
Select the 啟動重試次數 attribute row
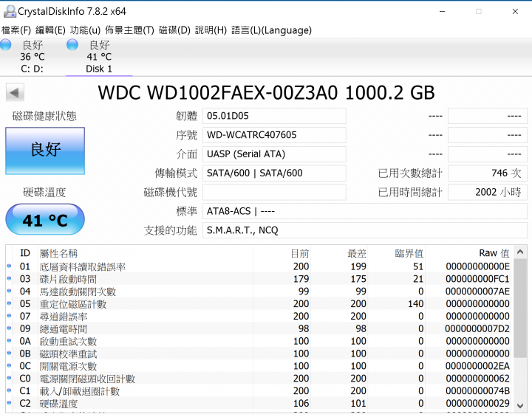tap(259, 341)
